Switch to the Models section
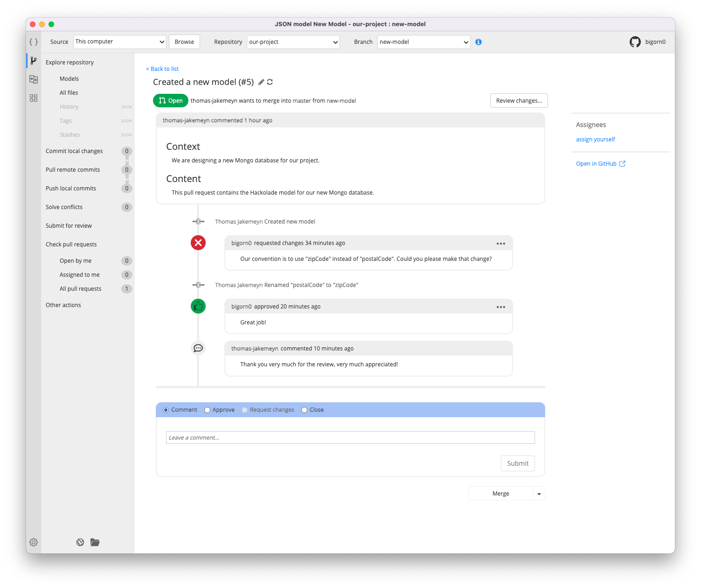The height and width of the screenshot is (588, 701). (x=69, y=78)
